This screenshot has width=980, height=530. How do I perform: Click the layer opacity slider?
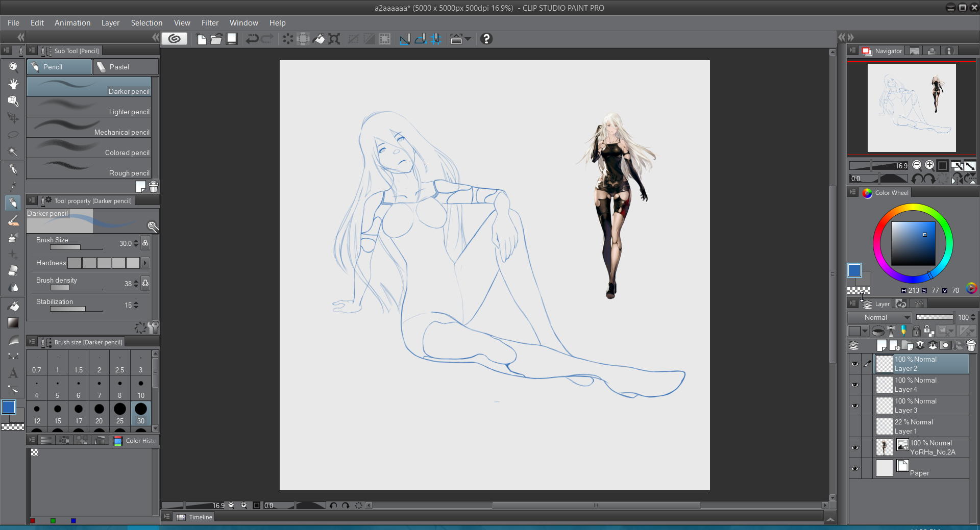(x=935, y=317)
